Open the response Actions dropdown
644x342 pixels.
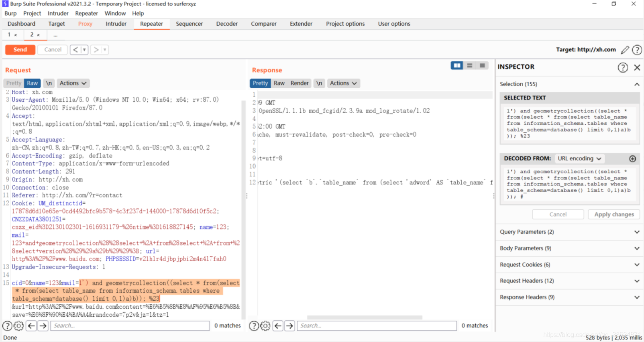click(343, 83)
